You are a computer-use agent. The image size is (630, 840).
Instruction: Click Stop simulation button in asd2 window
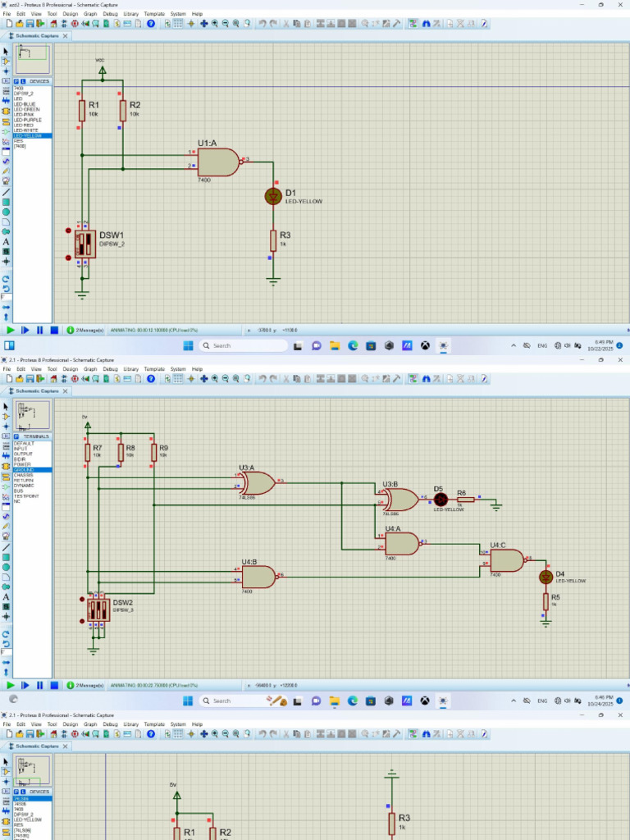click(x=54, y=330)
